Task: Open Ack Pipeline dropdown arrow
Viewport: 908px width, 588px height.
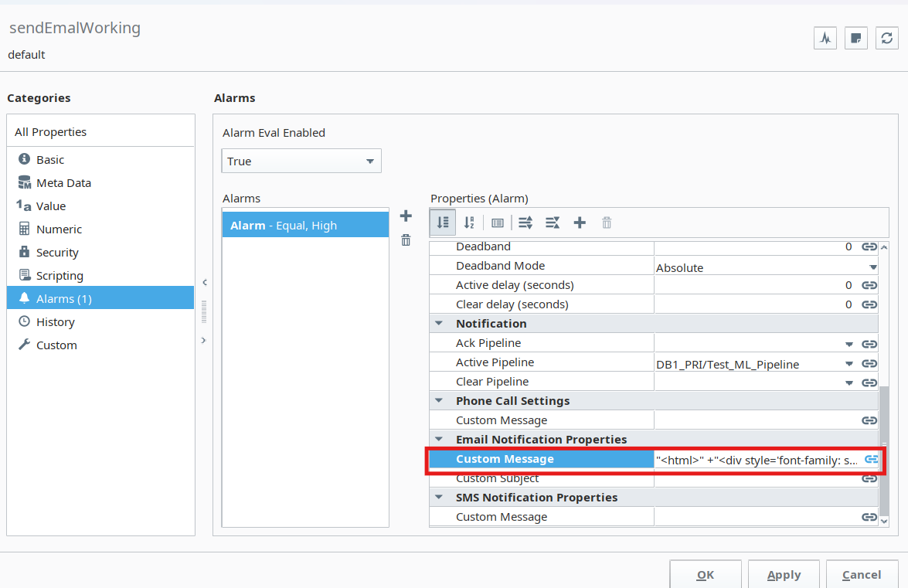Action: pos(849,345)
